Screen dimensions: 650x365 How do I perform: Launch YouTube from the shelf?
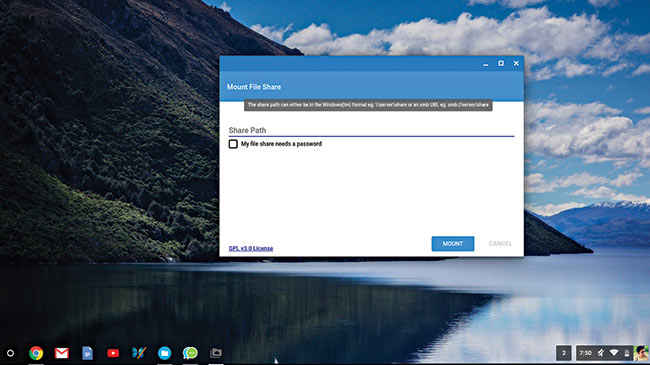(x=113, y=353)
